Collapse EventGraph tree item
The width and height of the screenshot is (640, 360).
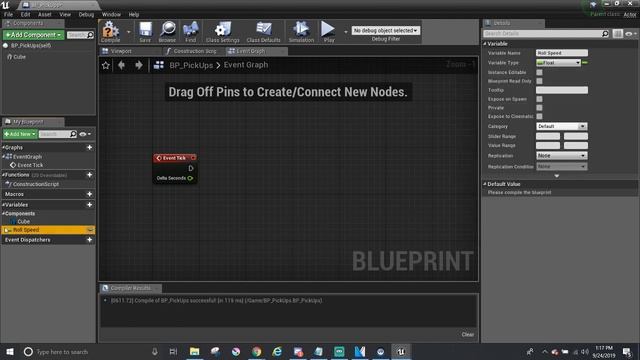(x=4, y=157)
